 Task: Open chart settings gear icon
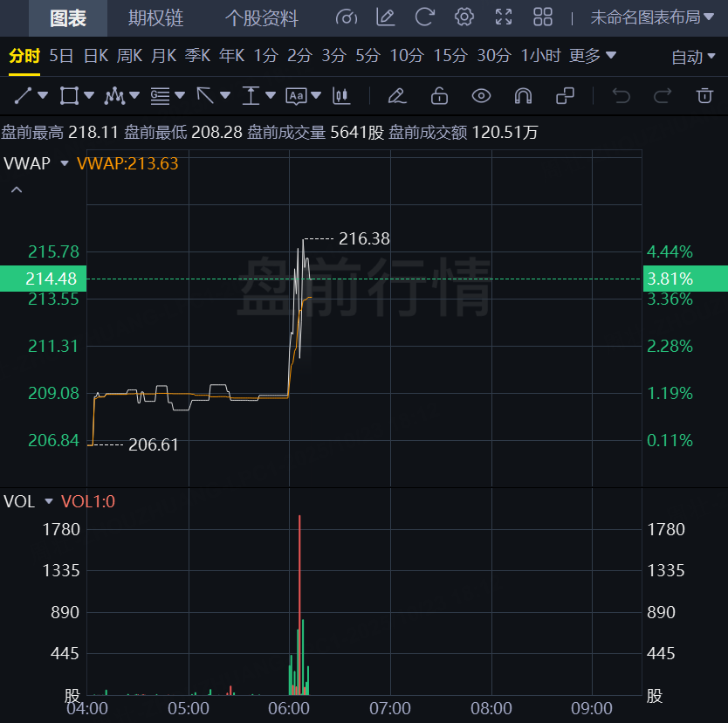point(464,17)
